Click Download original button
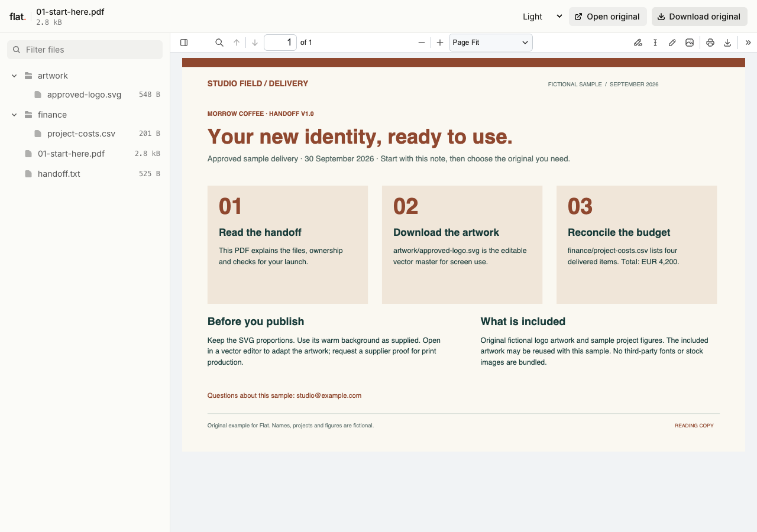 pyautogui.click(x=699, y=17)
